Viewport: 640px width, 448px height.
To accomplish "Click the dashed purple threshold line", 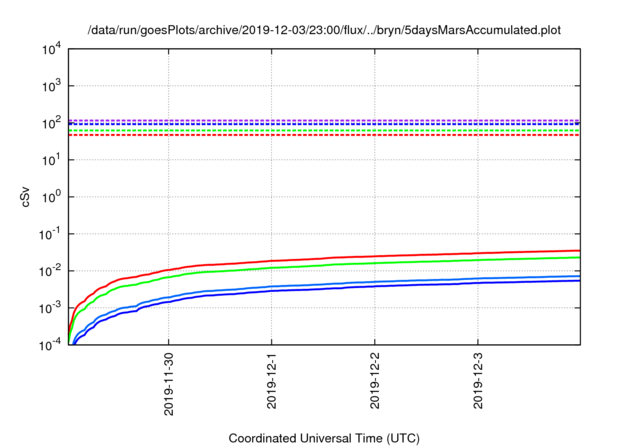I will (324, 120).
